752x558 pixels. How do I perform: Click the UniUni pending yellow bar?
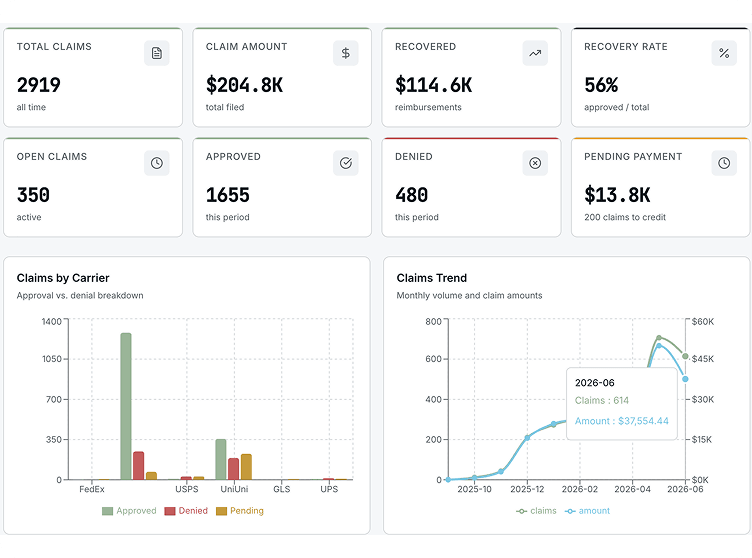246,467
